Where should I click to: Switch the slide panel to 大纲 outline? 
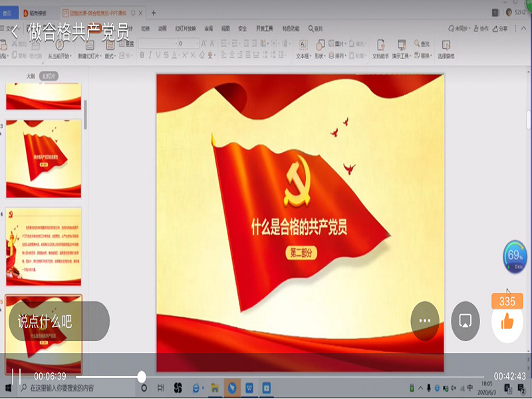coord(31,76)
